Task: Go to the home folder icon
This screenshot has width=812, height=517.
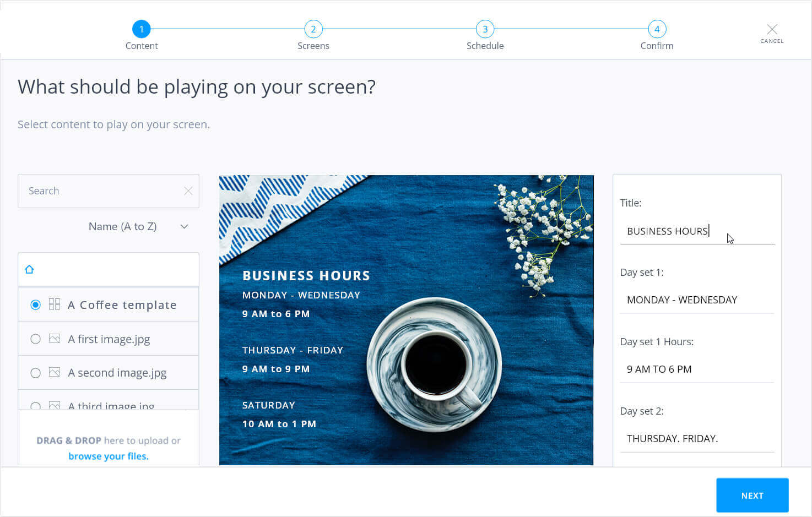Action: 29,269
